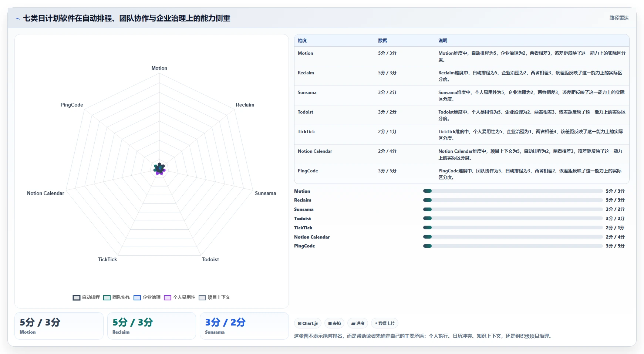Image resolution: width=644 pixels, height=354 pixels.
Task: Click the 维度 column header
Action: click(x=302, y=41)
